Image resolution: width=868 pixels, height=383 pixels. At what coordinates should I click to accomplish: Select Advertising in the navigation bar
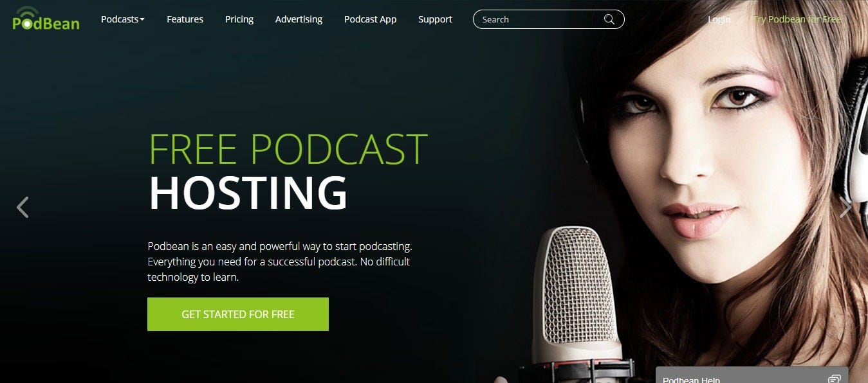pyautogui.click(x=299, y=19)
